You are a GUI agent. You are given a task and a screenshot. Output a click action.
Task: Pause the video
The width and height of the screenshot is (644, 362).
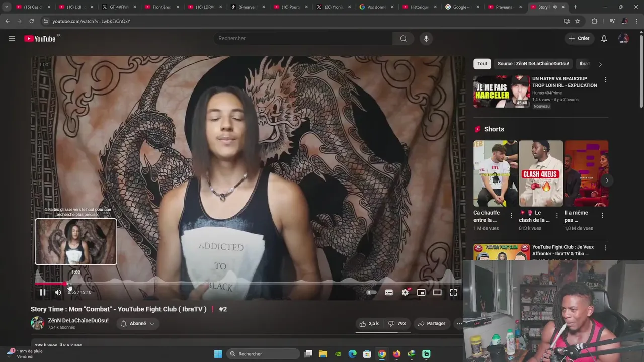click(43, 292)
